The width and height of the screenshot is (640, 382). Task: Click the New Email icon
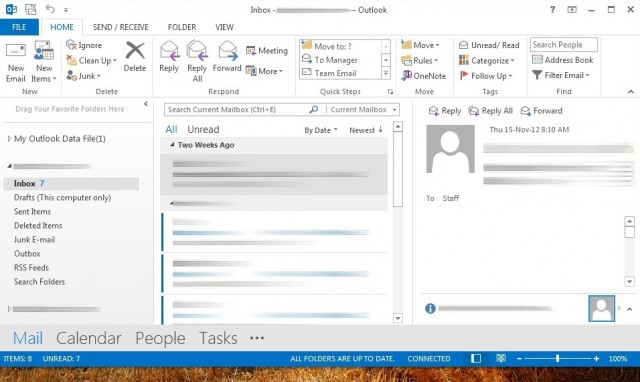16,51
